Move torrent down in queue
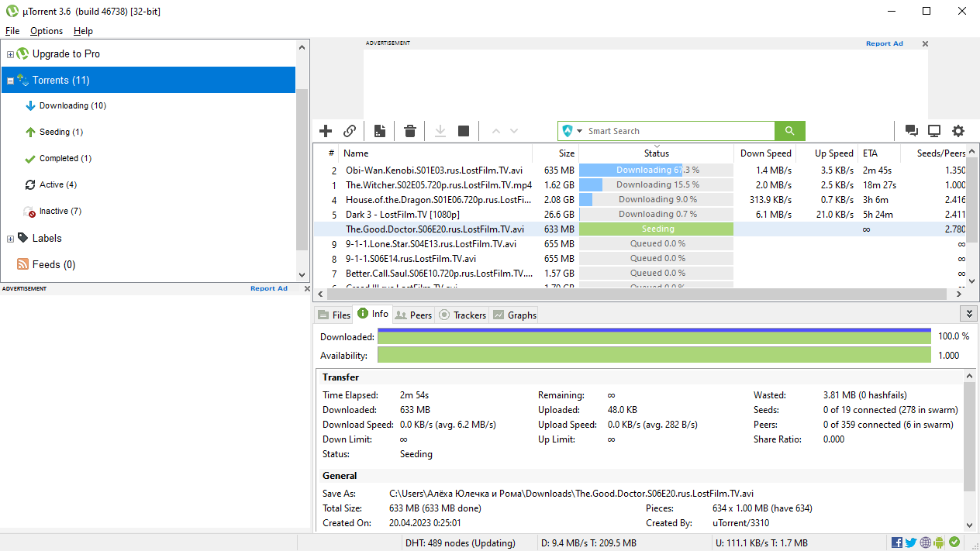 point(513,131)
